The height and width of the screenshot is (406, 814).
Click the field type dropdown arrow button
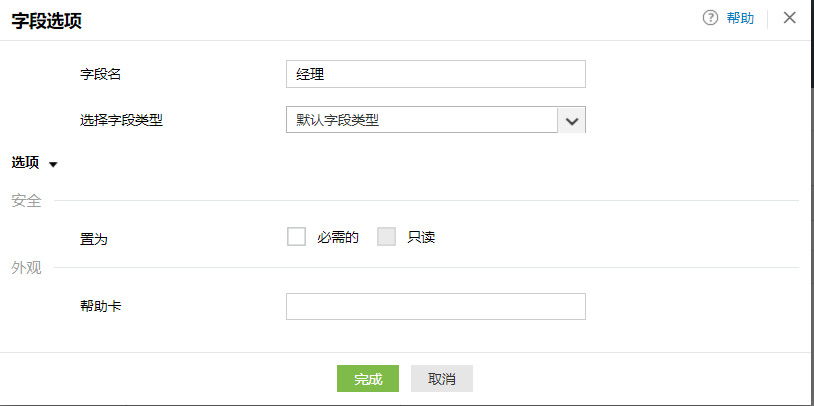(572, 120)
